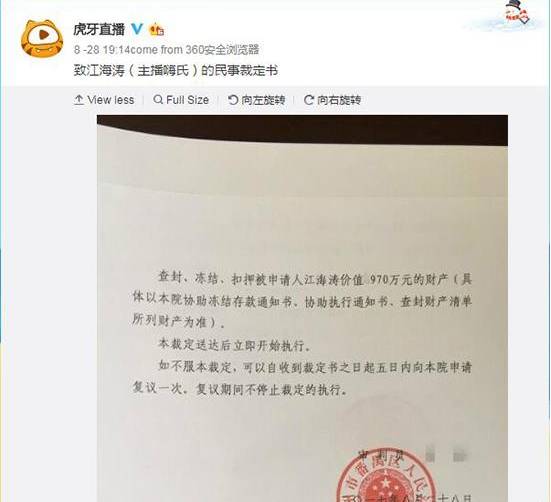Click the court document photo

(x=302, y=308)
